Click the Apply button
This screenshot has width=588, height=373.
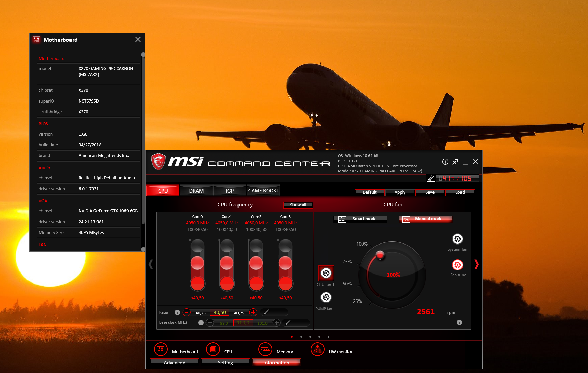(x=400, y=192)
